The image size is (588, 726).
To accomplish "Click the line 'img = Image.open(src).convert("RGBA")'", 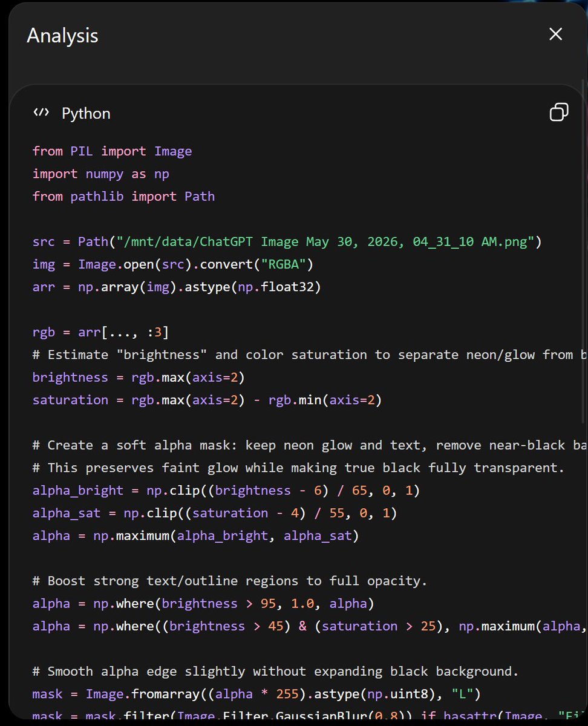I will click(x=173, y=264).
